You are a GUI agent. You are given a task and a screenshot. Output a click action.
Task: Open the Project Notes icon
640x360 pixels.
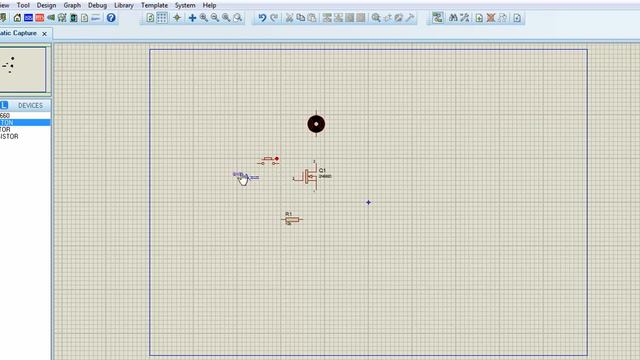point(96,18)
